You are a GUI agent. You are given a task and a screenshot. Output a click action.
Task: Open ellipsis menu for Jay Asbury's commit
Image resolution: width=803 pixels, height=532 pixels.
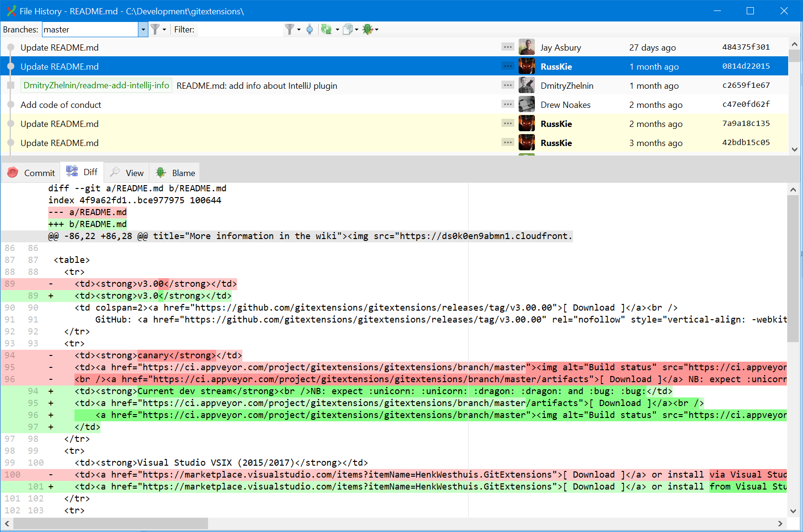click(x=507, y=47)
